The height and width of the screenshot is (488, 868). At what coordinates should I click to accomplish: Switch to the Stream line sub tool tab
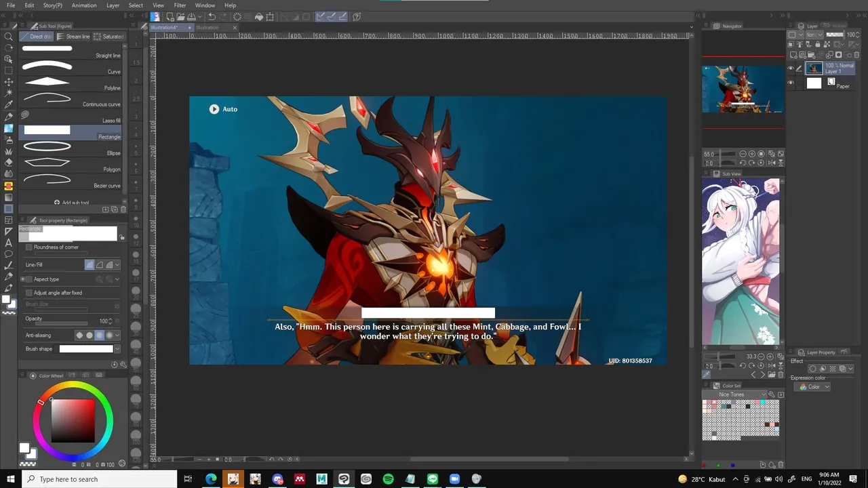(x=73, y=37)
